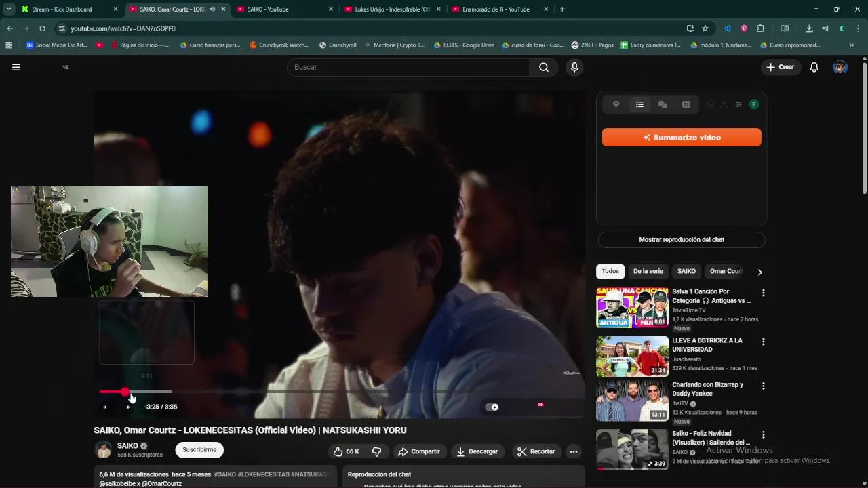Show hidden bookmarks with double chevron
The image size is (868, 488).
(x=852, y=45)
